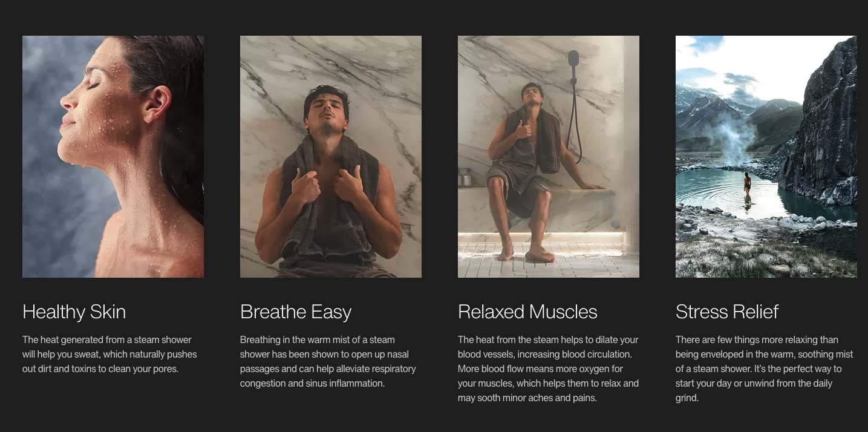The width and height of the screenshot is (868, 432).
Task: Open the Healthy Skin woman's face photo
Action: (x=113, y=157)
